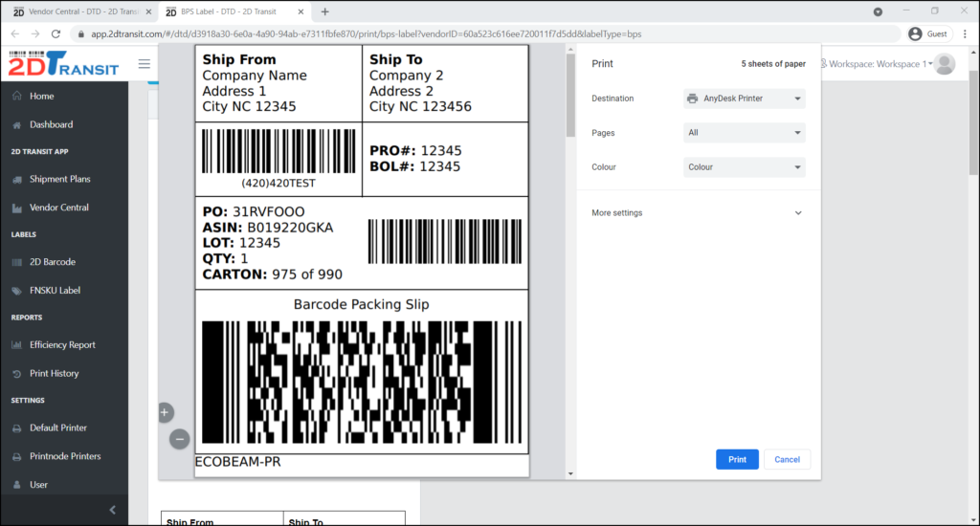Screen dimensions: 980x526
Task: Click the Chrome media control dropdown icon
Action: click(x=879, y=11)
